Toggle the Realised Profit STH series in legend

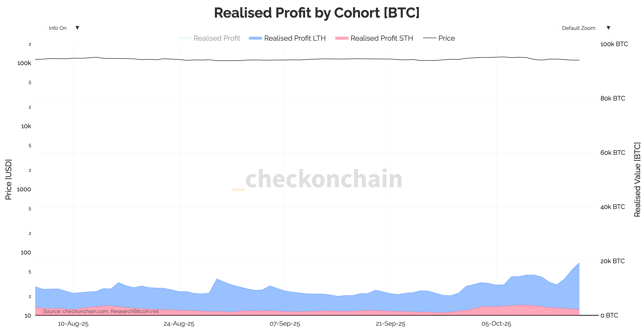pyautogui.click(x=382, y=38)
